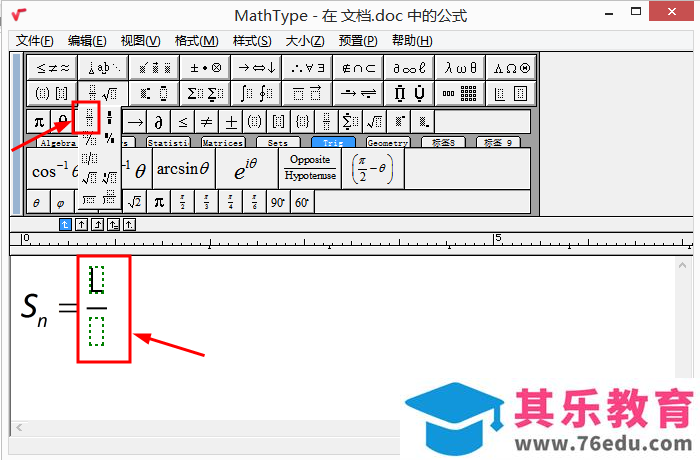
Task: Insert ± symbol from small bar
Action: coord(231,121)
